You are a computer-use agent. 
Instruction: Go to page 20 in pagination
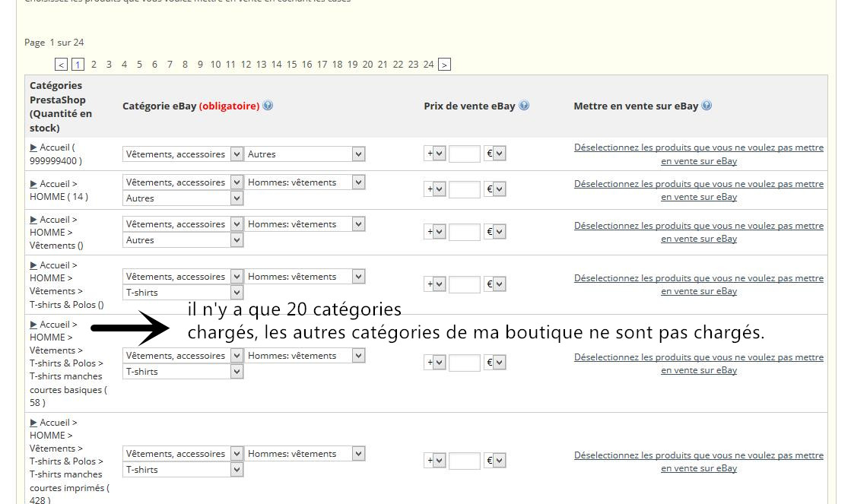[367, 65]
